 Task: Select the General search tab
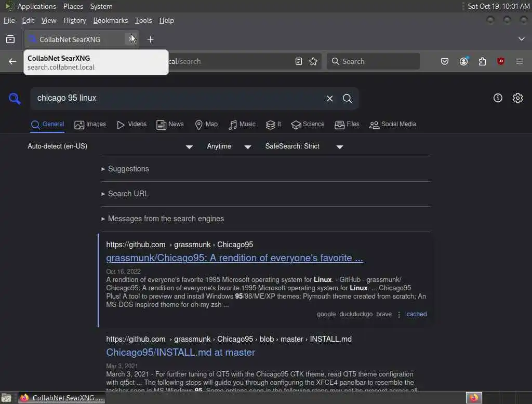[x=47, y=125]
